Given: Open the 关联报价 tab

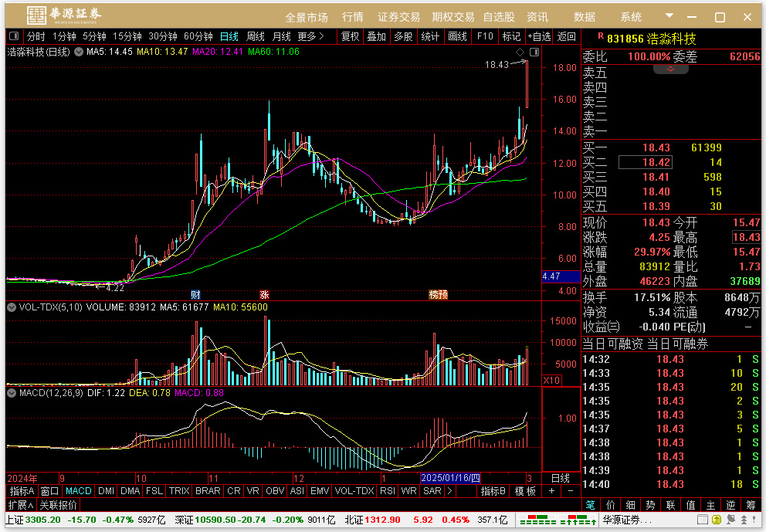Looking at the screenshot, I should pyautogui.click(x=58, y=505).
